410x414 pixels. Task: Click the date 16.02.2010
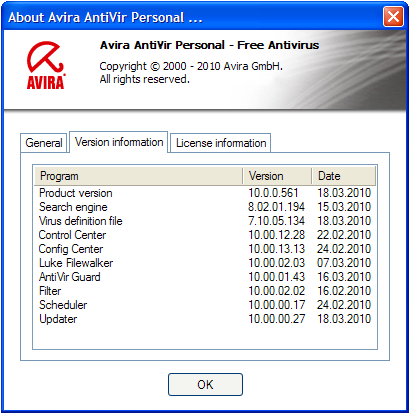tap(344, 291)
